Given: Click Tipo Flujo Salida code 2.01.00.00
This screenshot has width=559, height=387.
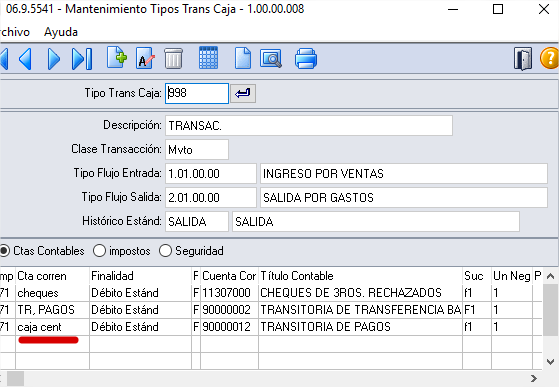Looking at the screenshot, I should click(x=211, y=197).
